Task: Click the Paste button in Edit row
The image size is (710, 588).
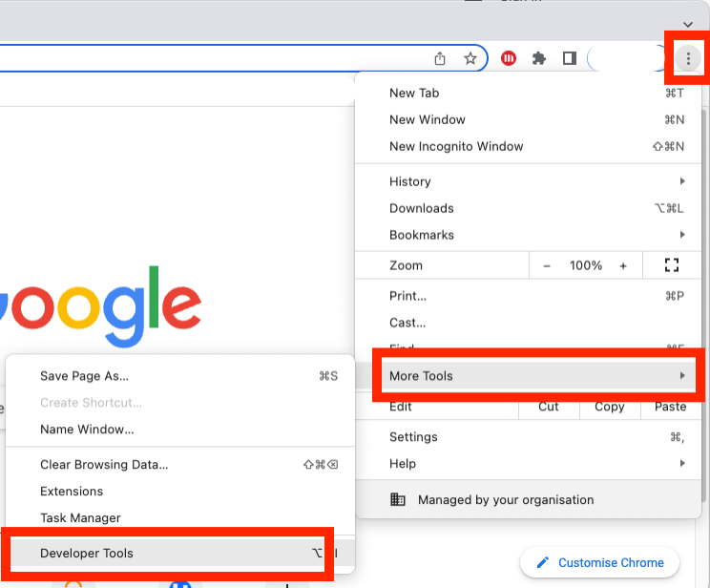Action: pyautogui.click(x=671, y=407)
